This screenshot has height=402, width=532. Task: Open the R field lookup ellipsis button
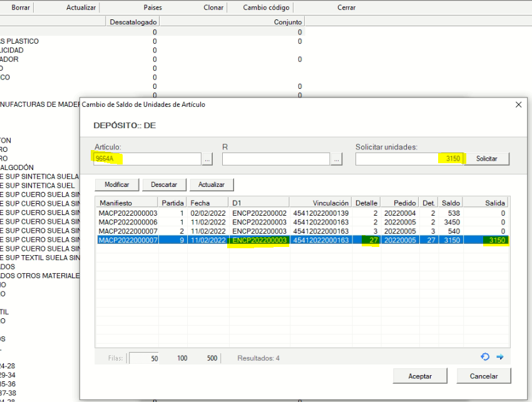[x=337, y=159]
